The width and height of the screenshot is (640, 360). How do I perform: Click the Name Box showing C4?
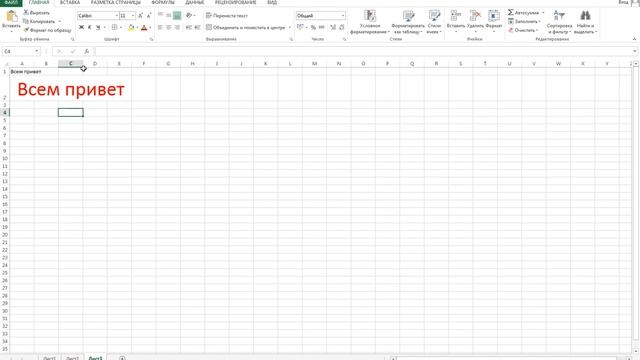18,51
